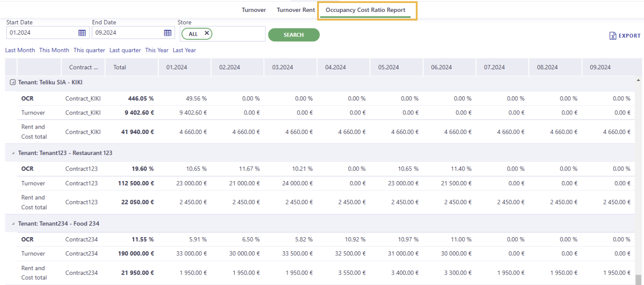Collapse the Tenant123 - Restaurant 123 group
The width and height of the screenshot is (644, 285).
click(x=13, y=153)
